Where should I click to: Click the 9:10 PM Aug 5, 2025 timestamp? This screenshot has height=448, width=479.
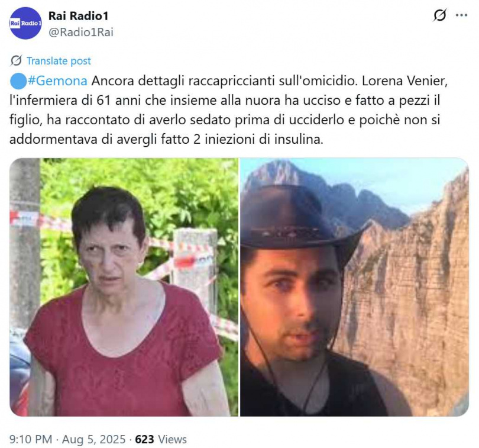click(67, 440)
